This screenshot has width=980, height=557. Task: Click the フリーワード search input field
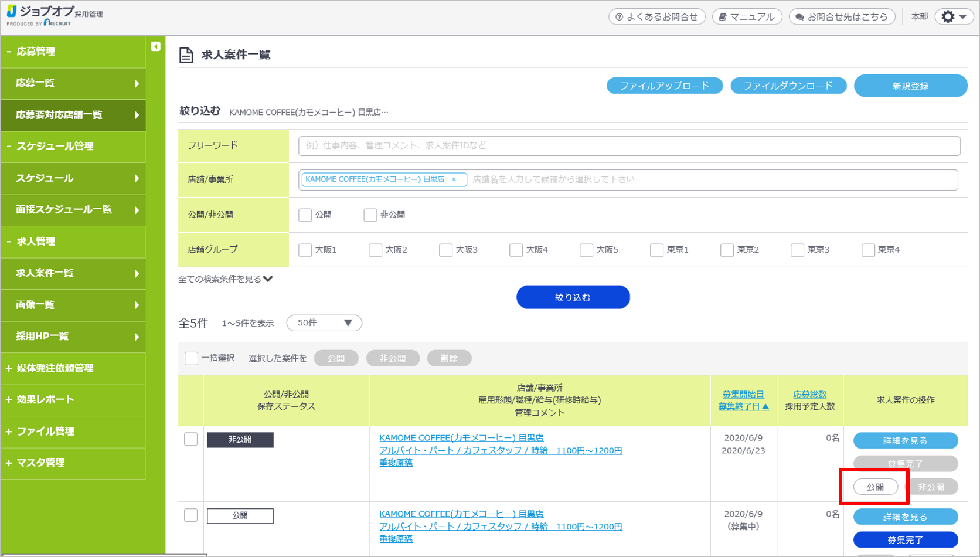pyautogui.click(x=628, y=146)
